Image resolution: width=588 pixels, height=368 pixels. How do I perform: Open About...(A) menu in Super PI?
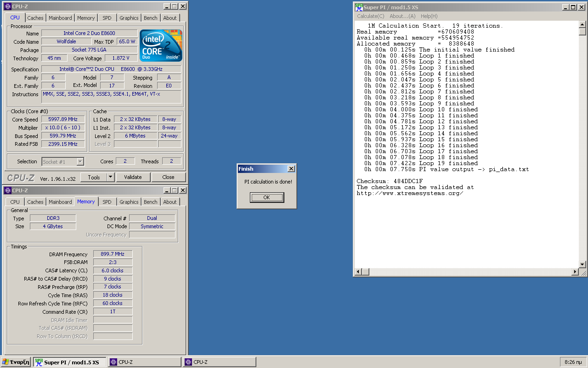pos(402,16)
